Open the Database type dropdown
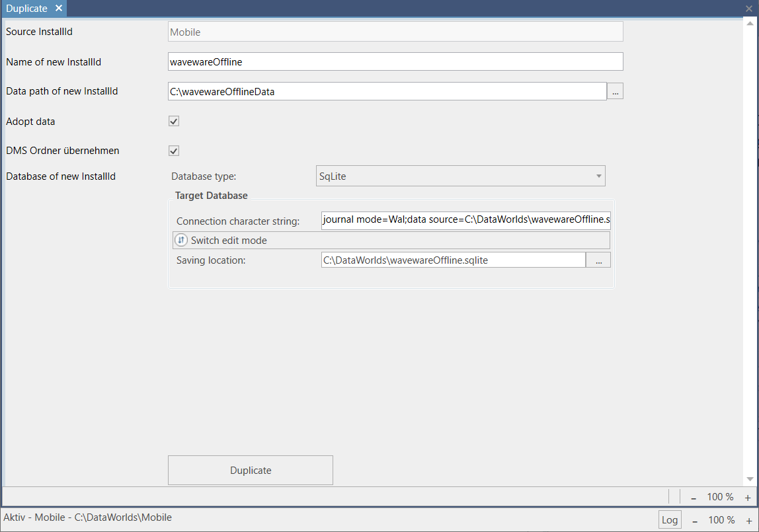 461,176
